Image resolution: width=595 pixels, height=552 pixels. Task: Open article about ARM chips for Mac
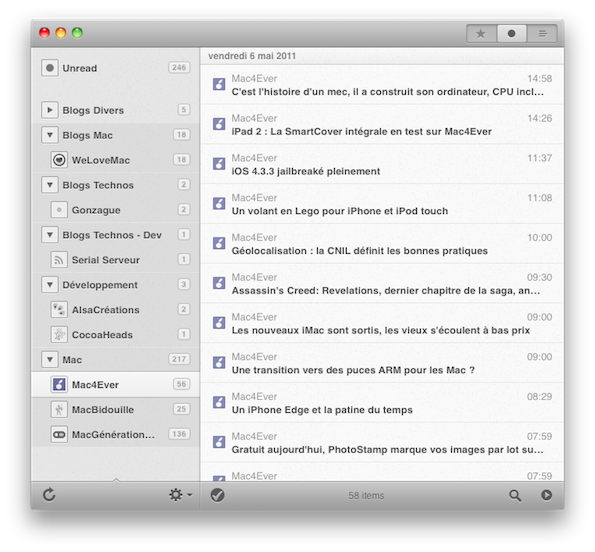coord(382,363)
